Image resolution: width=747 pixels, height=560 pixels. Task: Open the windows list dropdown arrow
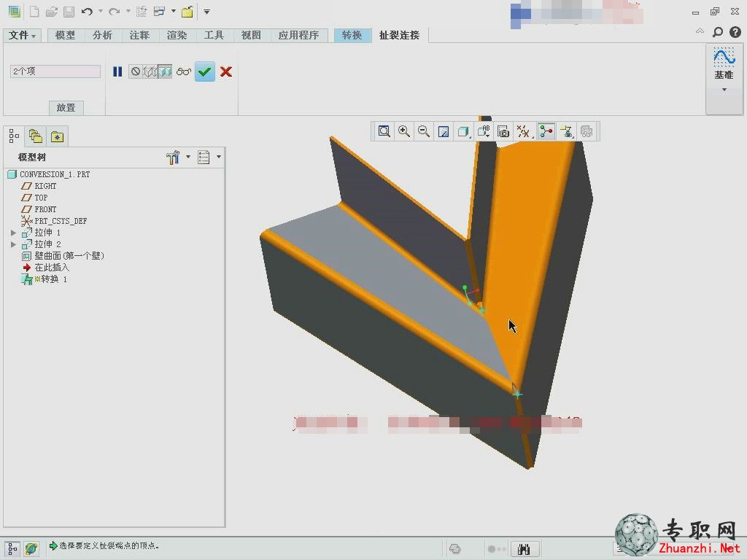point(174,11)
